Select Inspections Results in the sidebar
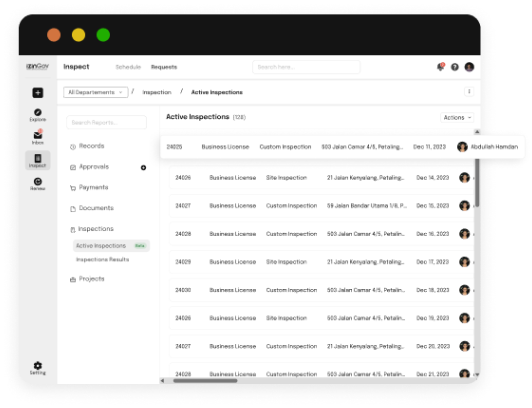The height and width of the screenshot is (408, 532). pos(103,259)
